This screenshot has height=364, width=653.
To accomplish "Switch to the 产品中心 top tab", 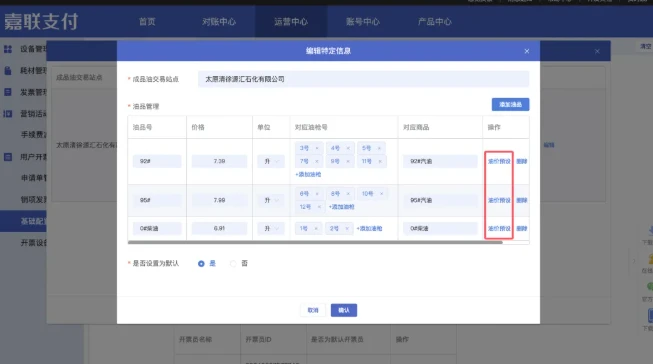I will pos(435,22).
